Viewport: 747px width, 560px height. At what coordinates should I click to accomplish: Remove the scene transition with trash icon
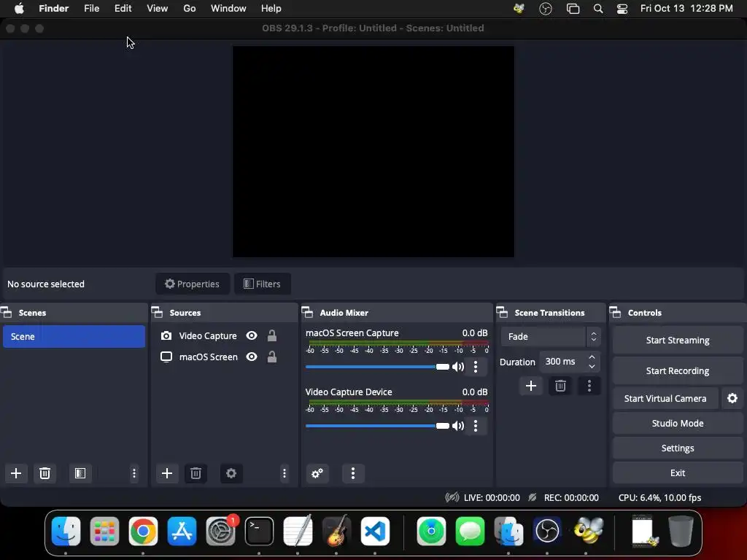560,386
